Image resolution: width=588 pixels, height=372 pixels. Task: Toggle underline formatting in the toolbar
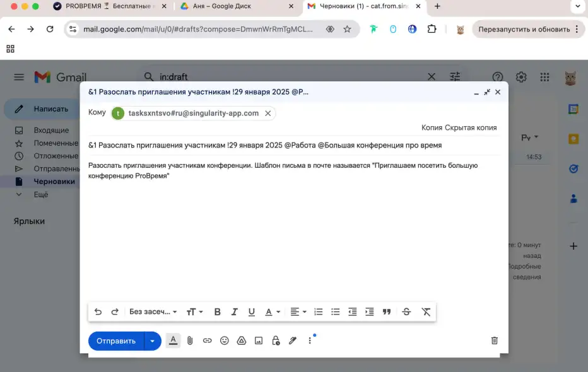tap(251, 311)
